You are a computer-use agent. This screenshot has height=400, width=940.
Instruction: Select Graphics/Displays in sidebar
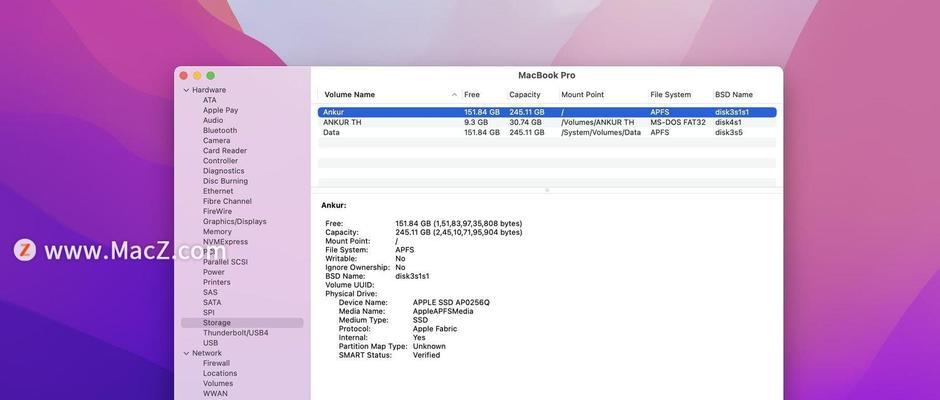coord(234,221)
